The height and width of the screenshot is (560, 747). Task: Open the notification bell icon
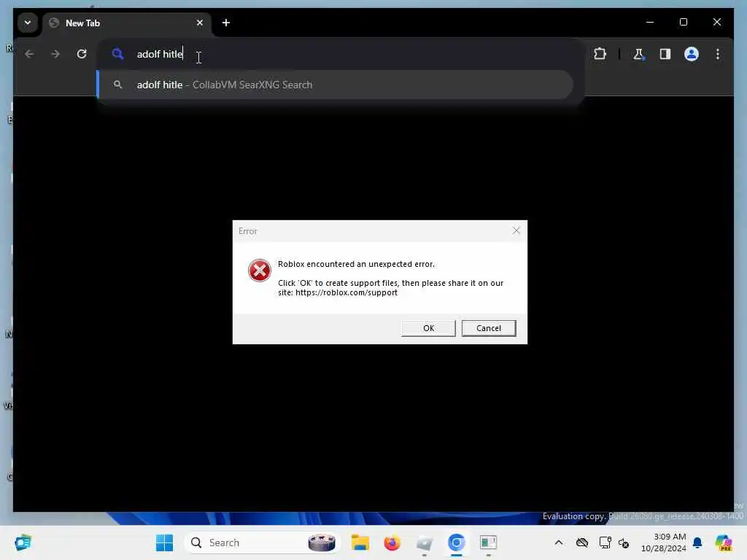[697, 542]
